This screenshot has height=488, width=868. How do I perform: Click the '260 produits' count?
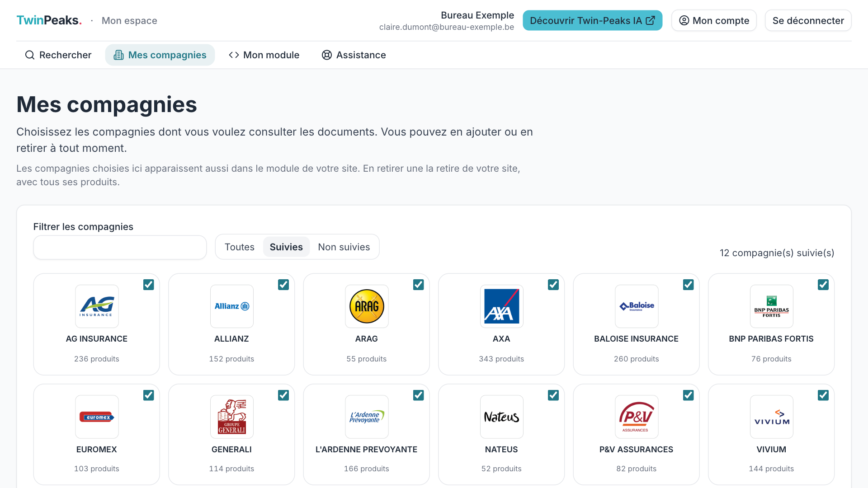[x=637, y=359]
